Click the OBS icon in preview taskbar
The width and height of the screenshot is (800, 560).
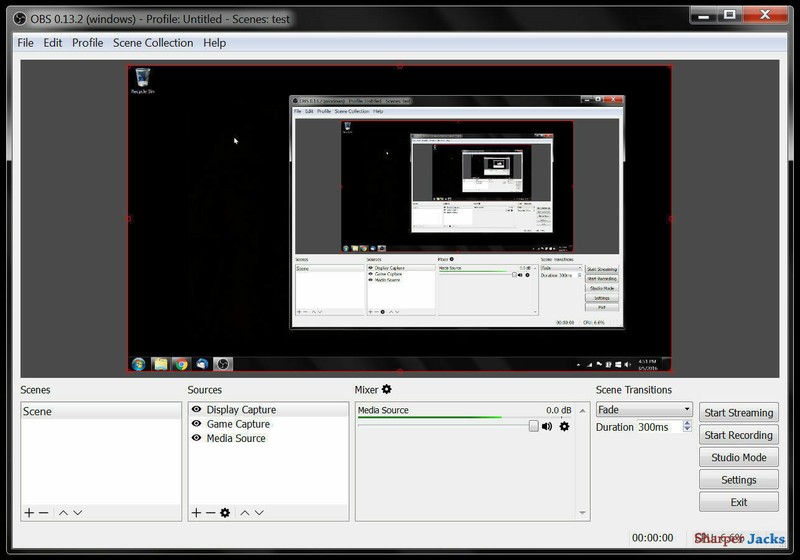222,364
